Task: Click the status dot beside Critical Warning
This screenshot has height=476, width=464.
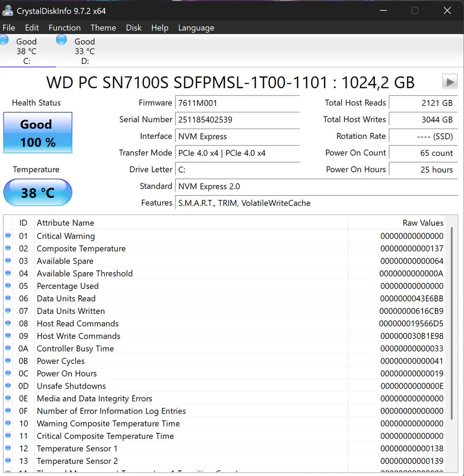Action: coord(8,236)
